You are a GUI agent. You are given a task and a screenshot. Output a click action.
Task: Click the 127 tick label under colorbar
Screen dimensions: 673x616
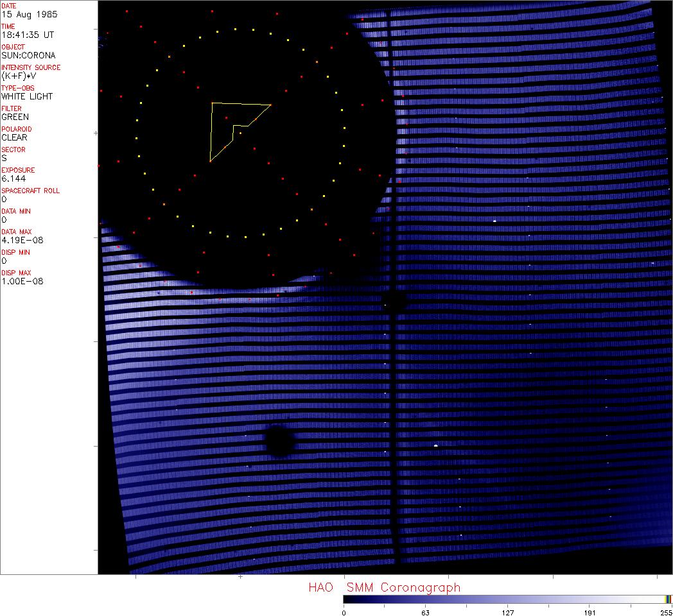click(507, 612)
